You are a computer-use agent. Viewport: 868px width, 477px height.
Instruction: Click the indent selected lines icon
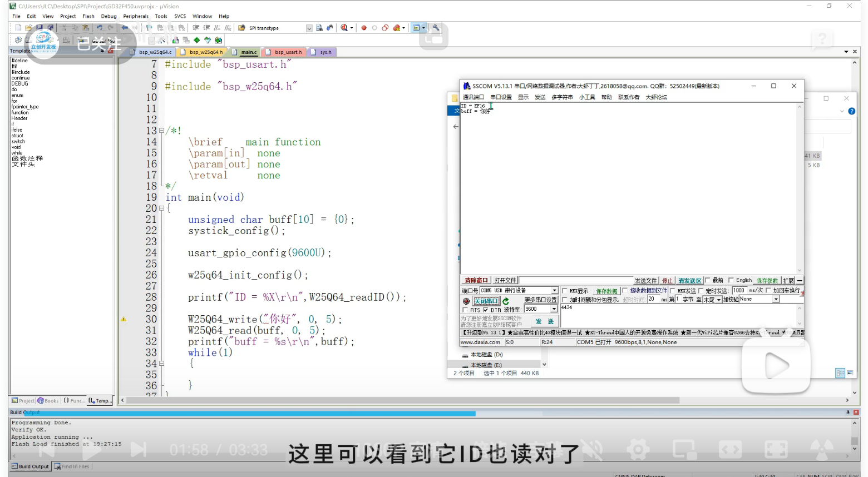pyautogui.click(x=196, y=27)
